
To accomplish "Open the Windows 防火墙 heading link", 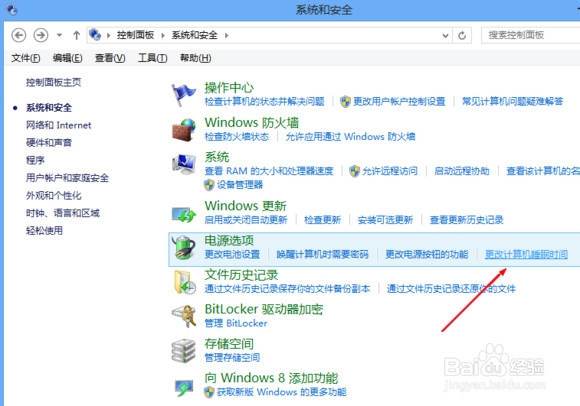I will pos(252,122).
